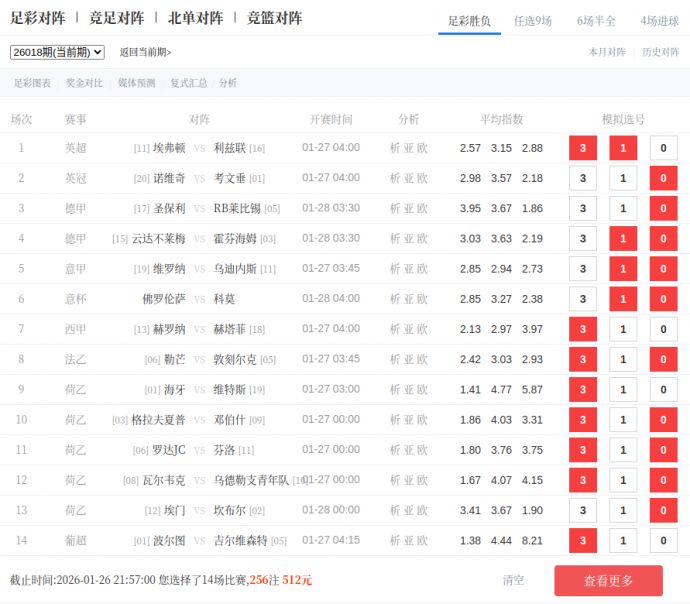The height and width of the screenshot is (604, 690).
Task: Open the 奖金对比 sub navigation link
Action: (84, 83)
